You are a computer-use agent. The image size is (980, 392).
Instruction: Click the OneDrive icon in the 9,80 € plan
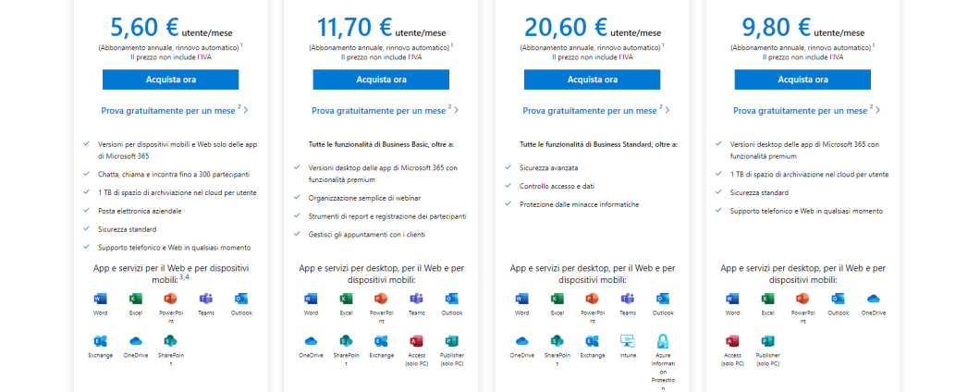pos(873,299)
